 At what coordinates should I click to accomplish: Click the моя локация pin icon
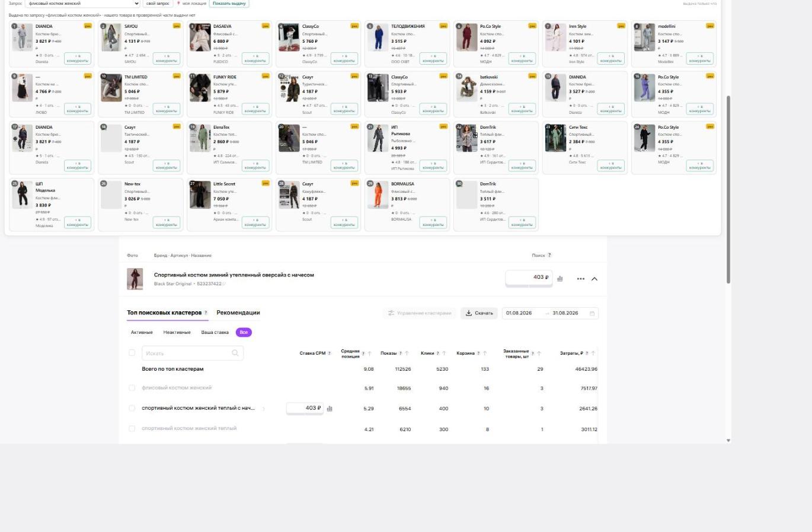pos(178,3)
